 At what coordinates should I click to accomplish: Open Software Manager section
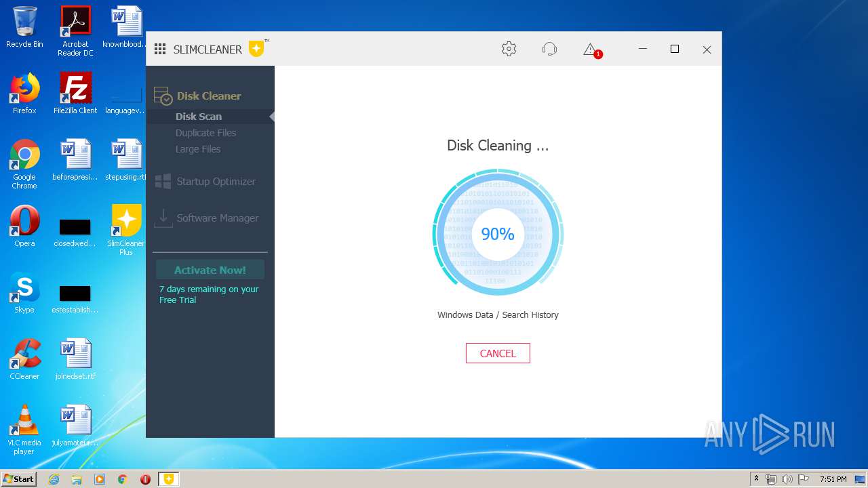pos(218,218)
